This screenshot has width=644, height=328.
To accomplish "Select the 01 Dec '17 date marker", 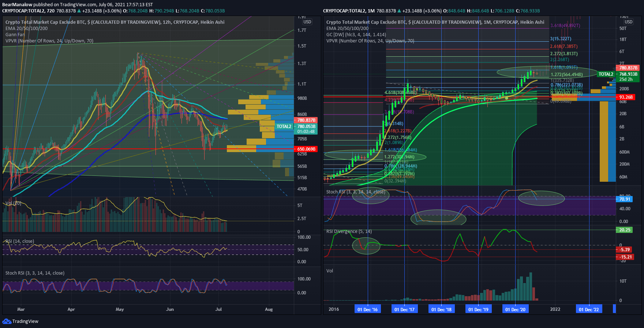I will (x=405, y=309).
